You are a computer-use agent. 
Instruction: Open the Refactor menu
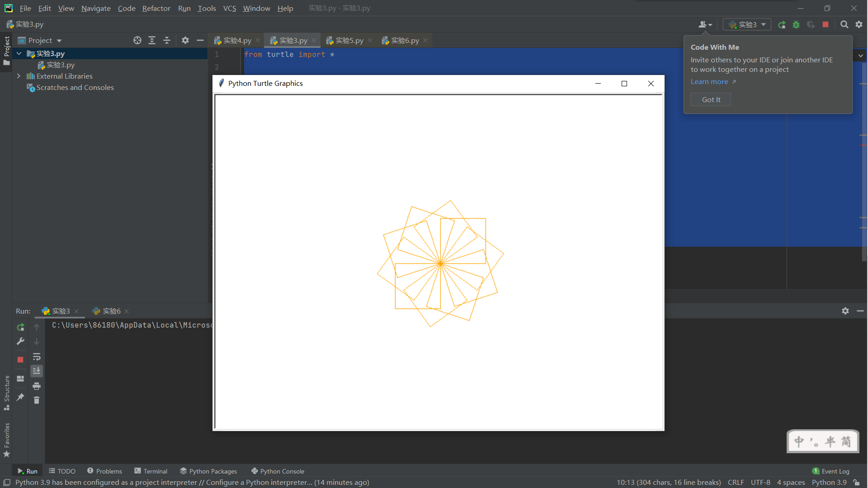[156, 8]
